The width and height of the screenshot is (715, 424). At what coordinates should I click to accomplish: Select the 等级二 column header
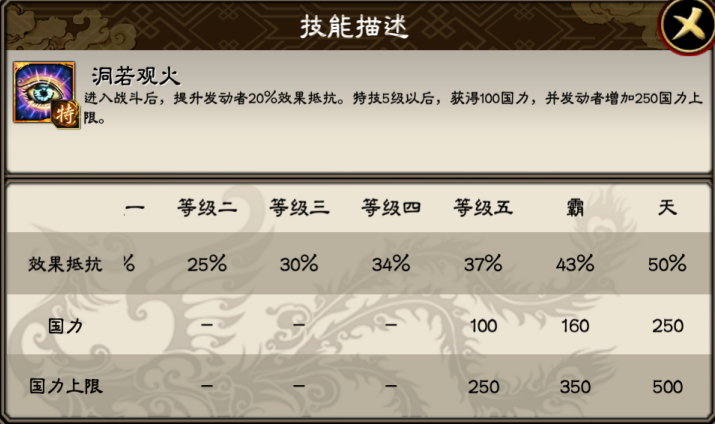pos(207,209)
